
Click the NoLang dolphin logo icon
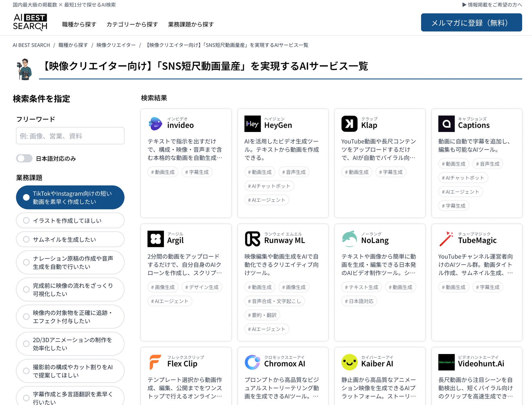click(349, 239)
